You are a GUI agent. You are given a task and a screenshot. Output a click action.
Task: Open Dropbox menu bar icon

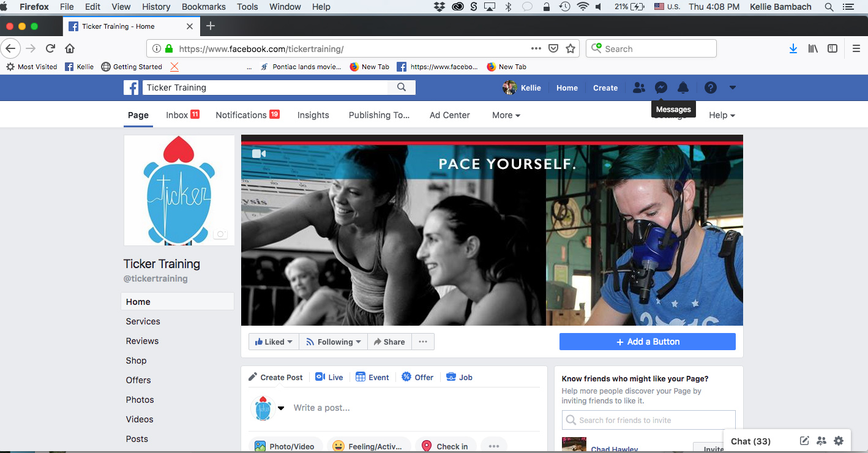pyautogui.click(x=439, y=7)
